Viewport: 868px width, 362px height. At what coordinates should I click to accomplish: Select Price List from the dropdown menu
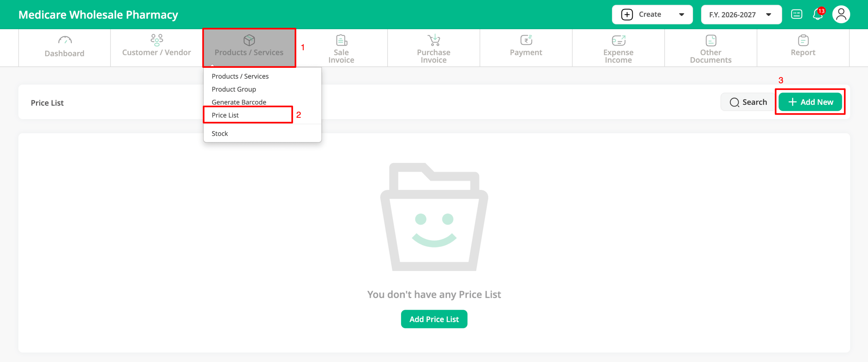225,115
